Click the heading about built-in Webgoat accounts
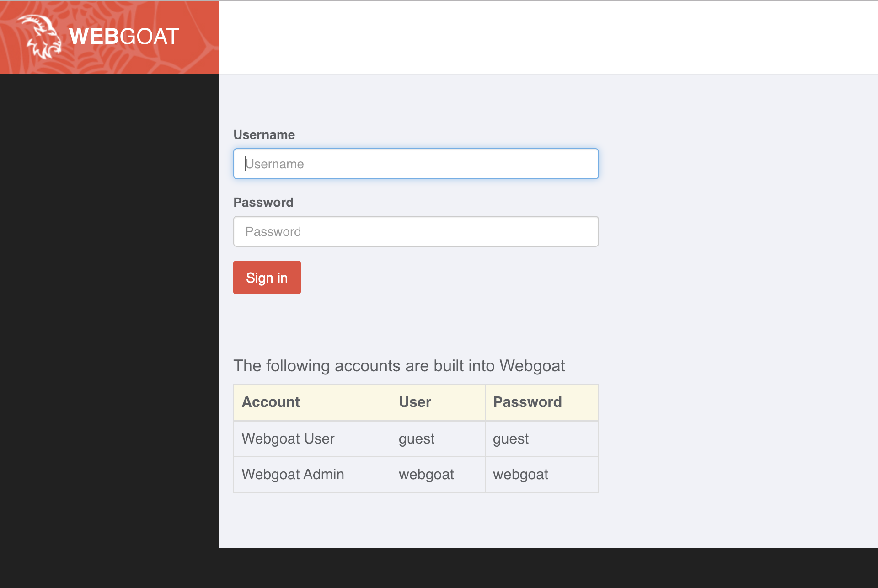 [399, 366]
